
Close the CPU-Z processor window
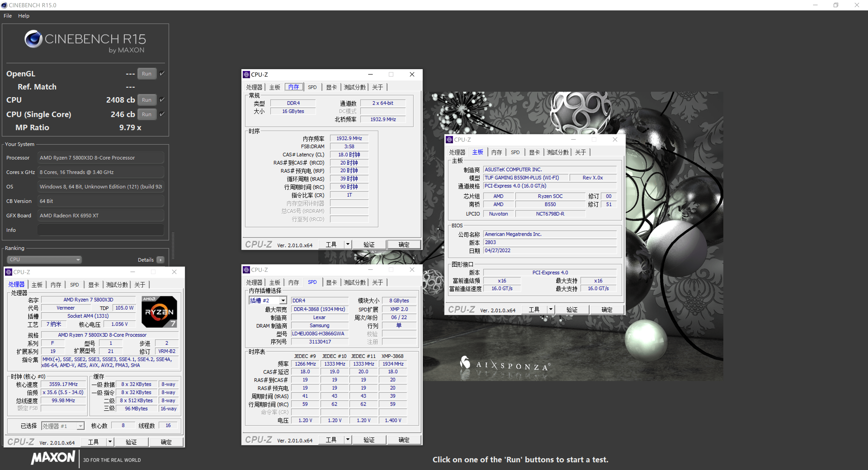[174, 272]
